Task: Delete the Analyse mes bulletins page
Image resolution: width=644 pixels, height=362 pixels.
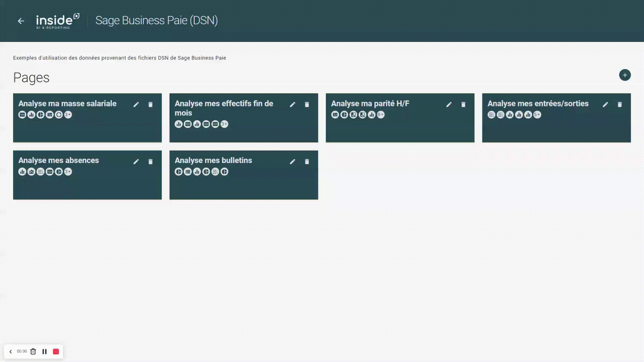Action: [x=307, y=162]
